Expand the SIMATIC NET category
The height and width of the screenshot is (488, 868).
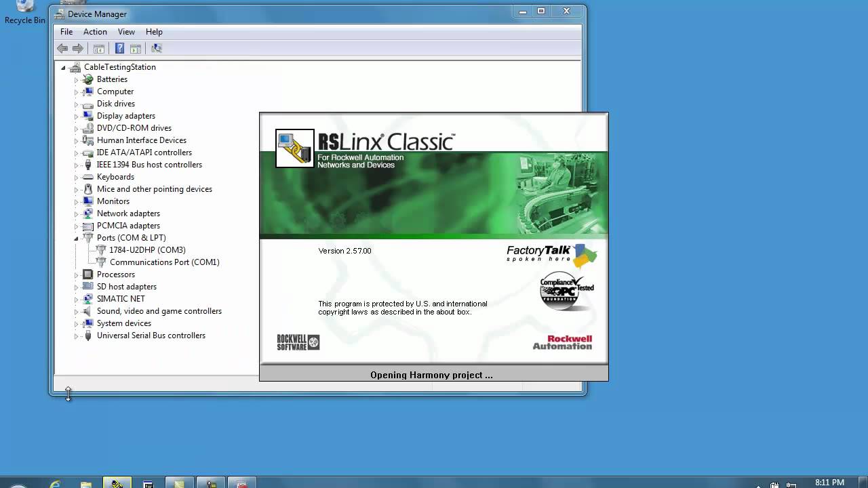click(x=76, y=300)
